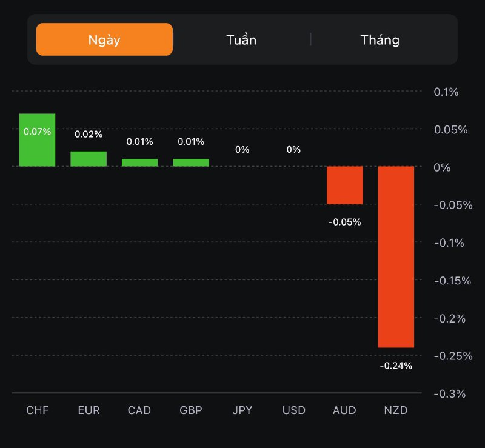Open the Tháng timeframe tab
This screenshot has width=485, height=448.
coord(380,40)
